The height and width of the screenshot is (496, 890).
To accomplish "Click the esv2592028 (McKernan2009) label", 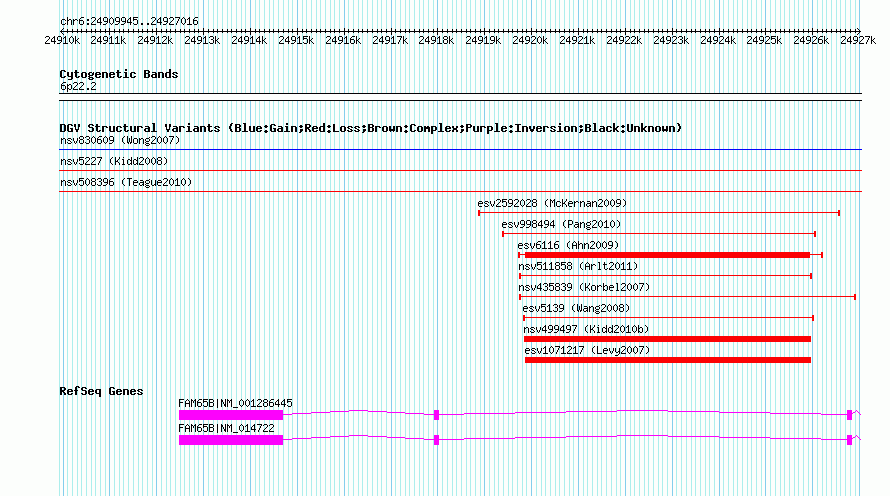I will [x=552, y=203].
